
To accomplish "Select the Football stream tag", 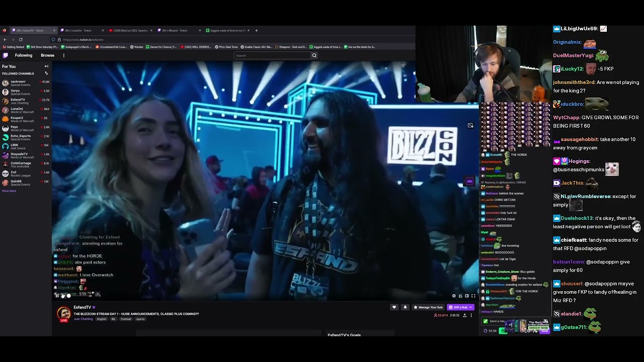I will tap(126, 319).
